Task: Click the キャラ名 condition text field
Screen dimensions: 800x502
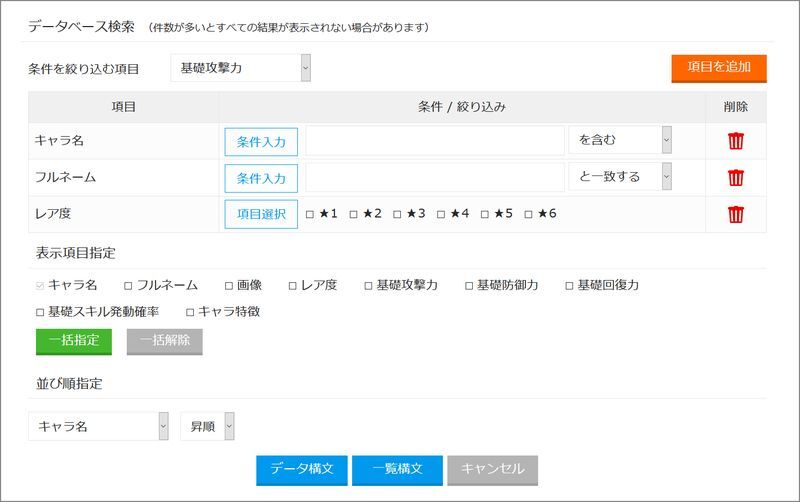Action: coord(434,141)
